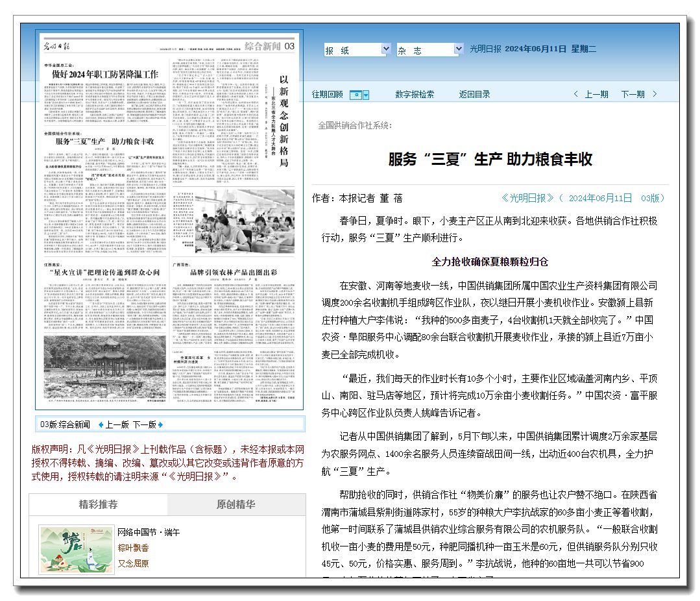The width and height of the screenshot is (700, 601).
Task: Switch to the 原创精华 tab
Action: [236, 504]
